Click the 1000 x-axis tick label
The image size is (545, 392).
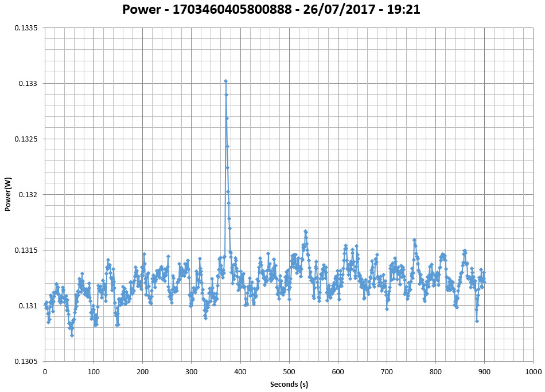tap(533, 372)
